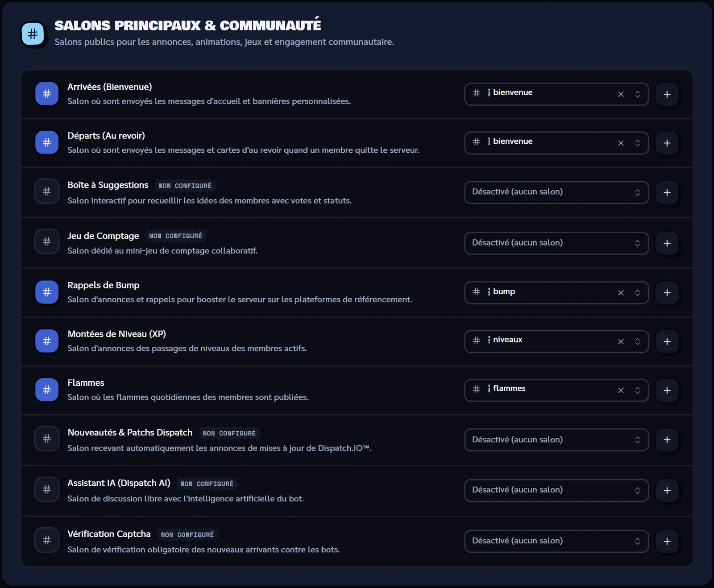Click the plus button for Départs (Au revoir)

[667, 143]
